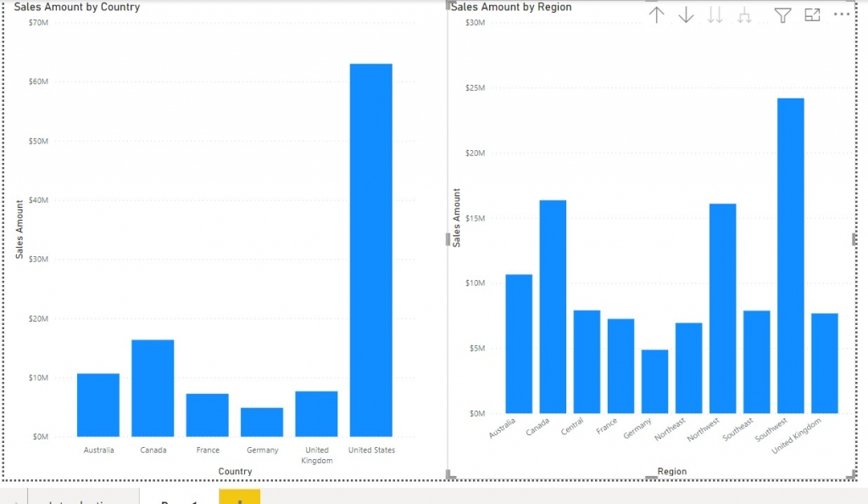Enable drill-down mode on the Region visual

click(686, 14)
